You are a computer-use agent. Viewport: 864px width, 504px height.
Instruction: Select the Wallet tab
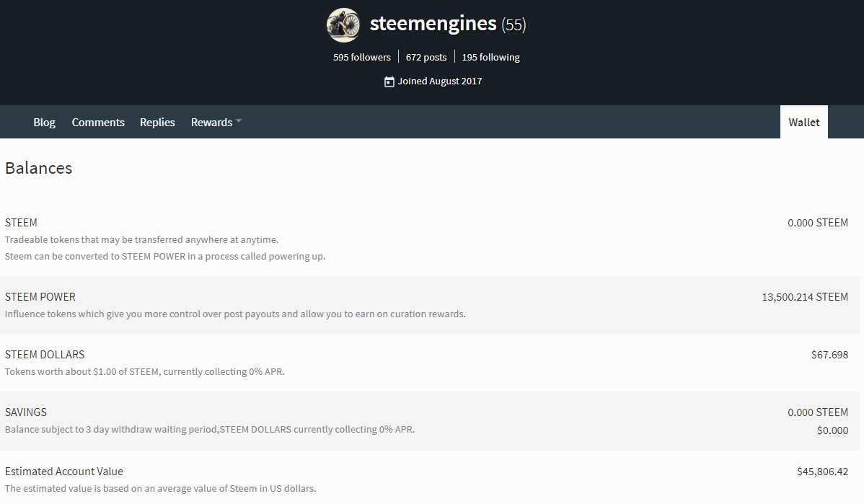coord(804,123)
